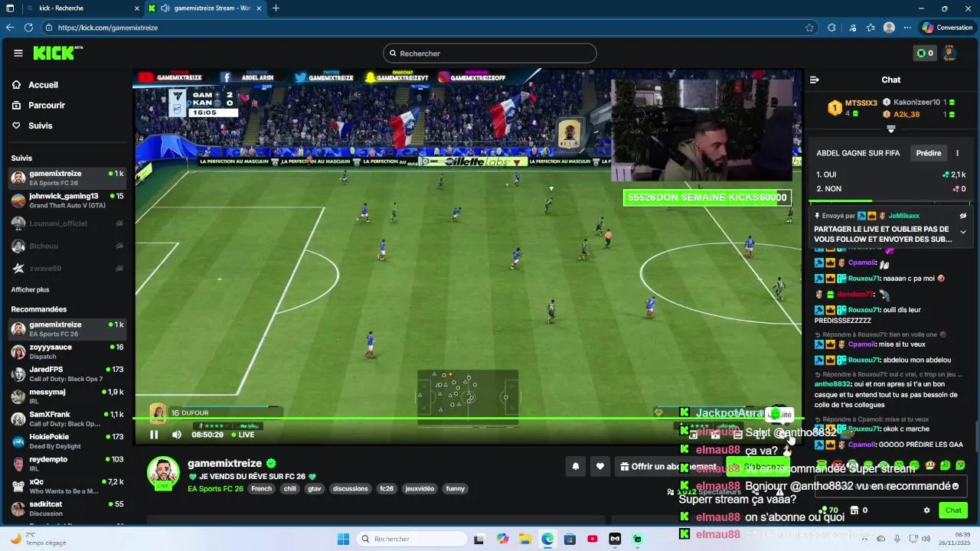Viewport: 980px width, 551px height.
Task: Open recommended channel xQc
Action: coord(67,486)
